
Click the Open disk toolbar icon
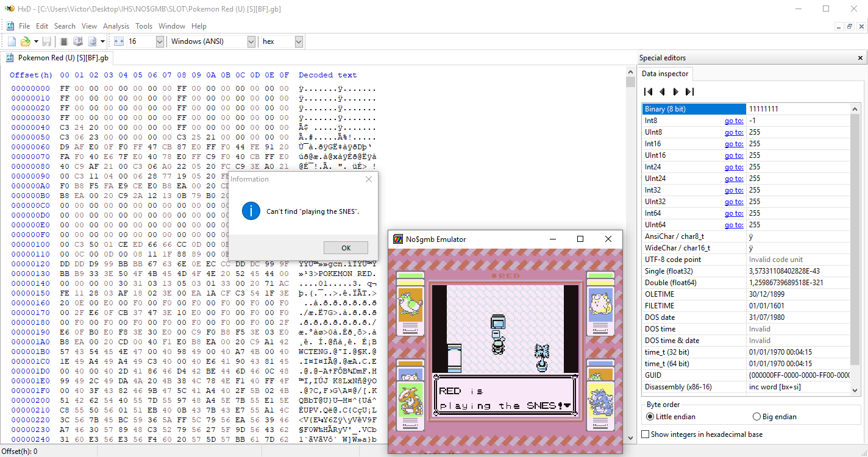pos(78,41)
